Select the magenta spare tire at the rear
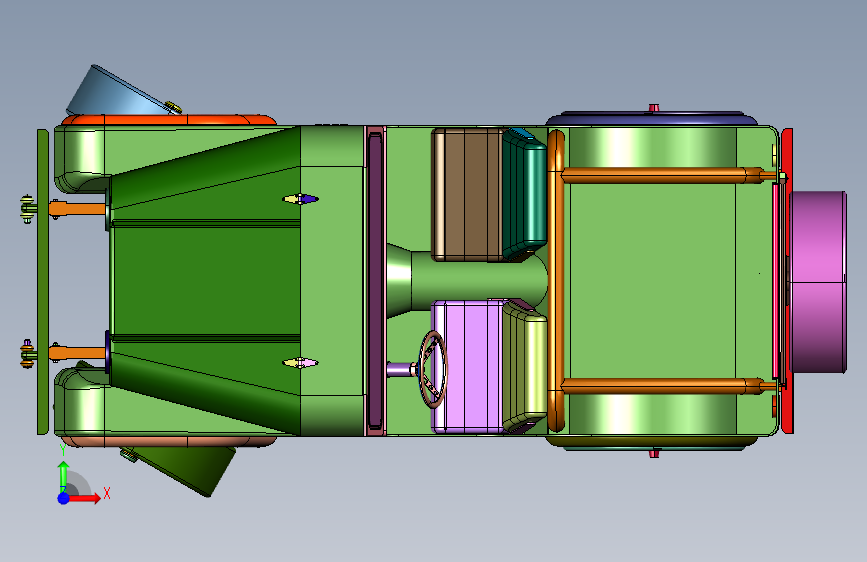 (x=818, y=282)
